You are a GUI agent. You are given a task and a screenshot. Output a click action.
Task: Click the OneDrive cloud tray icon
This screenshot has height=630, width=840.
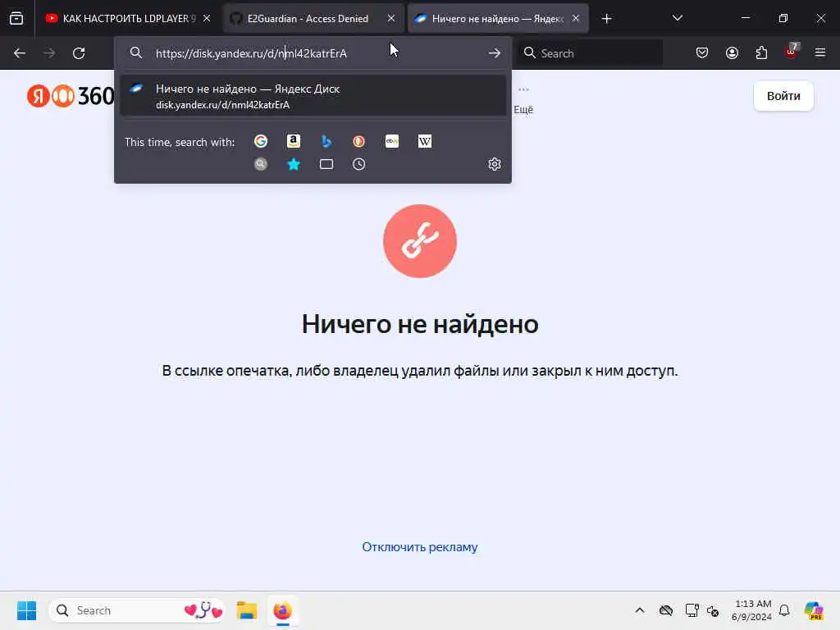666,610
